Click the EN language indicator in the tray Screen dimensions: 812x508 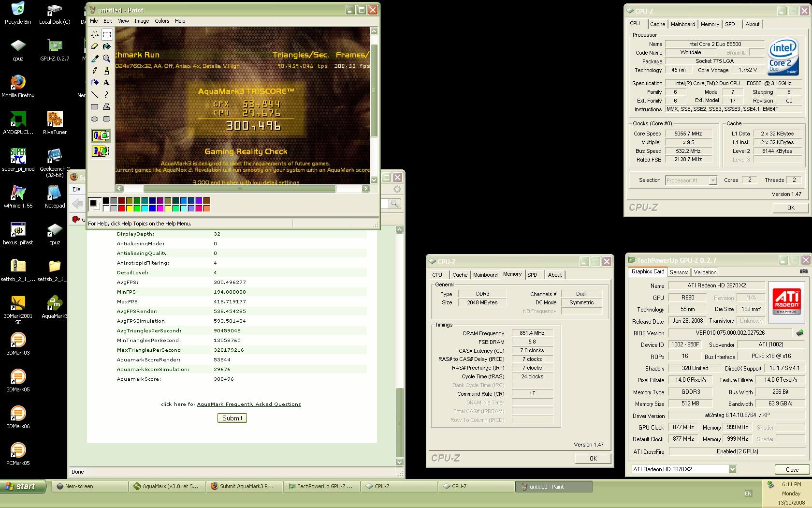(x=748, y=493)
